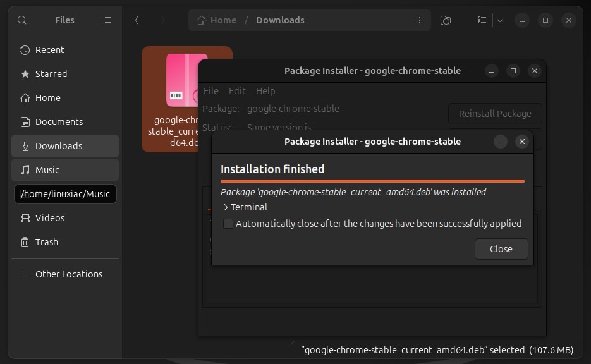Open view options dropdown arrow
The width and height of the screenshot is (591, 364).
500,20
